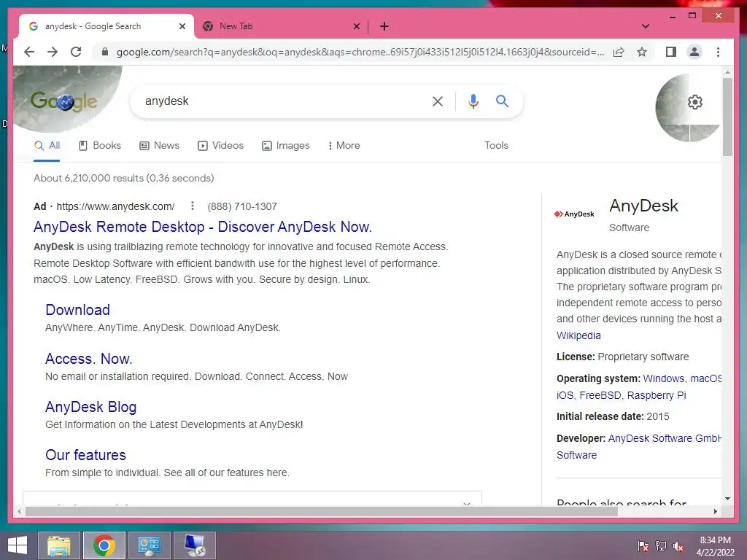Image resolution: width=747 pixels, height=560 pixels.
Task: Open the Access. Now. sitelink
Action: click(x=88, y=359)
